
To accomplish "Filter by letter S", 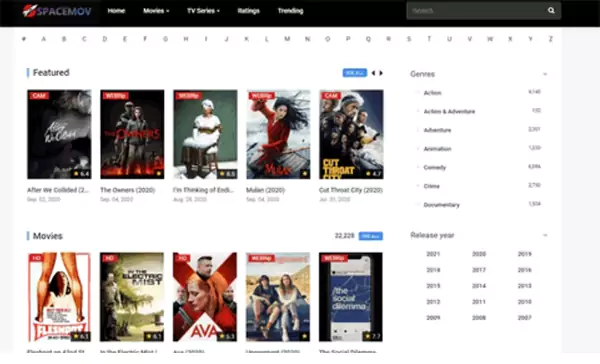I will (x=409, y=39).
